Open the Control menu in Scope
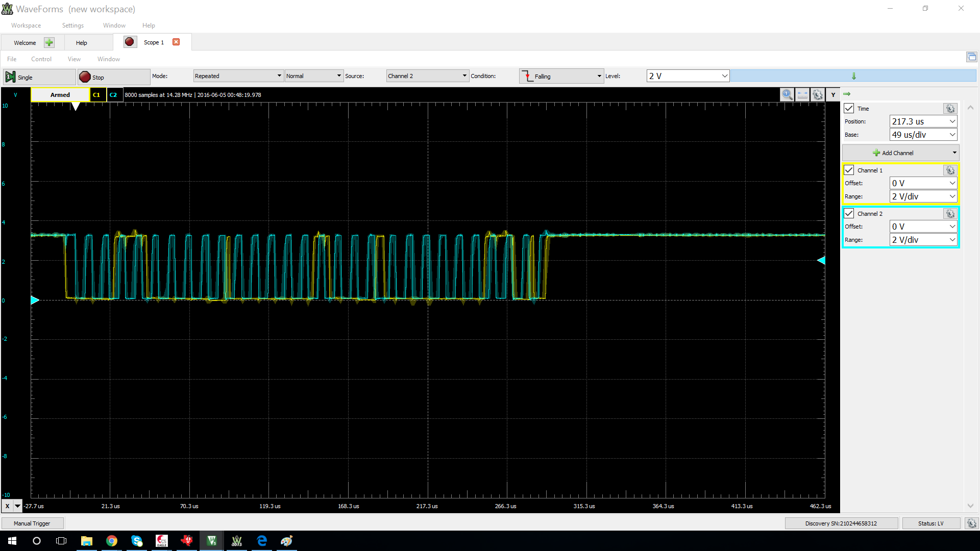This screenshot has width=980, height=551. click(x=41, y=59)
